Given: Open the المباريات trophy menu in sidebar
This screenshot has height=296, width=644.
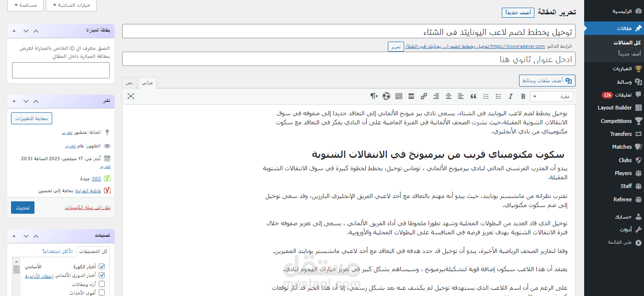Looking at the screenshot, I should pyautogui.click(x=614, y=68).
